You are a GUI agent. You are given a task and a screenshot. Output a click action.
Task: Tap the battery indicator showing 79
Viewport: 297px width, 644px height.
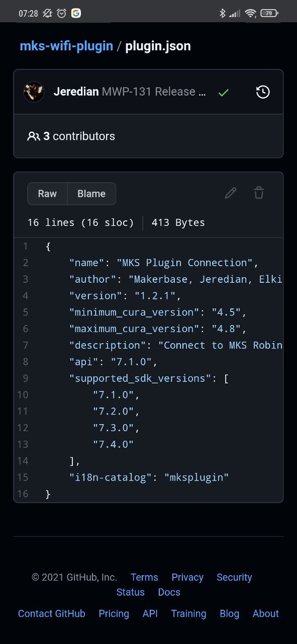pos(269,14)
